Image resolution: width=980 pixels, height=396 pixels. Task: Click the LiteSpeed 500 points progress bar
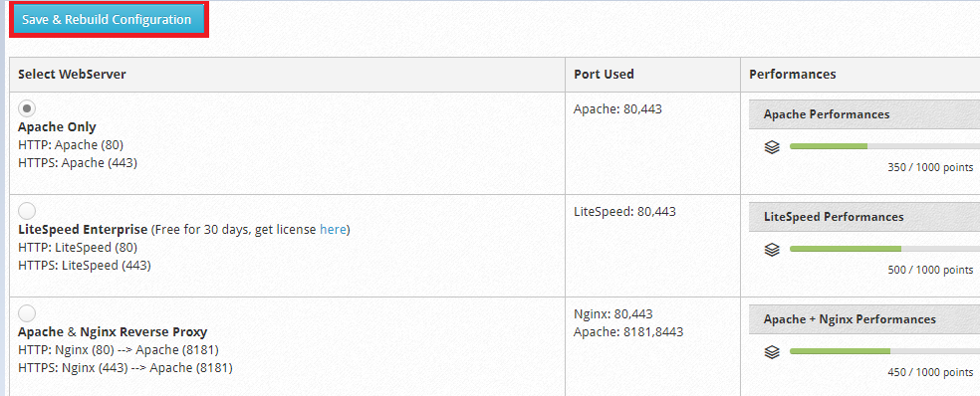point(884,249)
